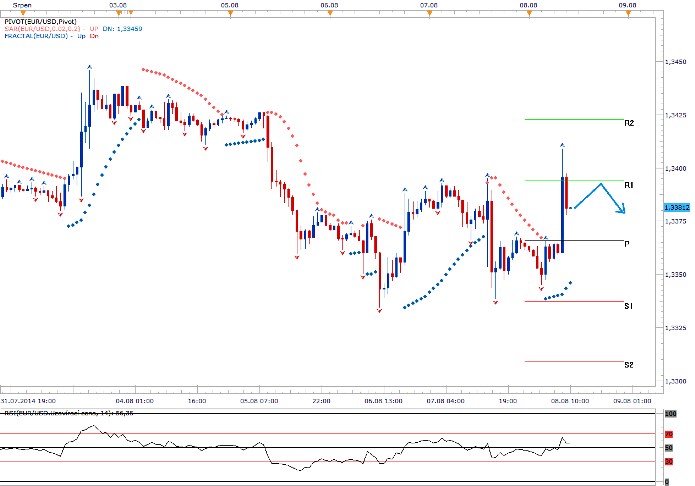Click the S2 pivot support label
The image size is (695, 486).
click(629, 365)
